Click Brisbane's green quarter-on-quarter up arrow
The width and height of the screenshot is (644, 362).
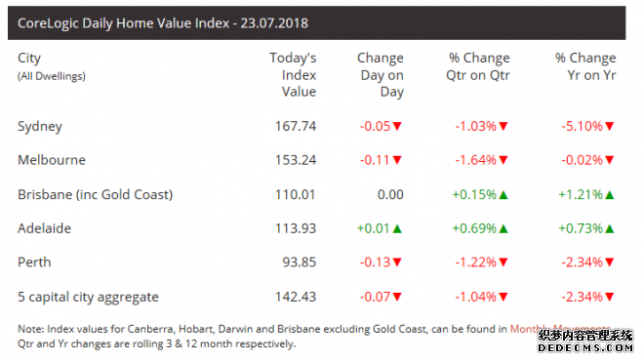click(x=503, y=195)
